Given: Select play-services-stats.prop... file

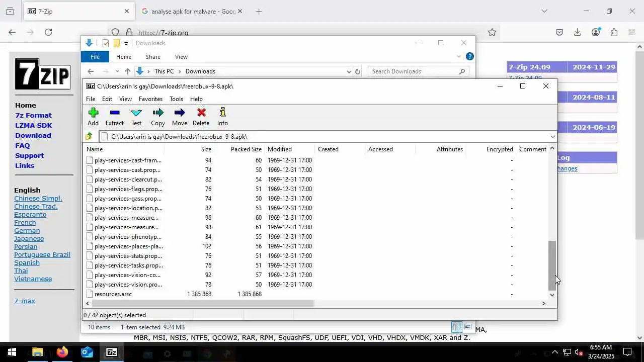Looking at the screenshot, I should coord(128,256).
